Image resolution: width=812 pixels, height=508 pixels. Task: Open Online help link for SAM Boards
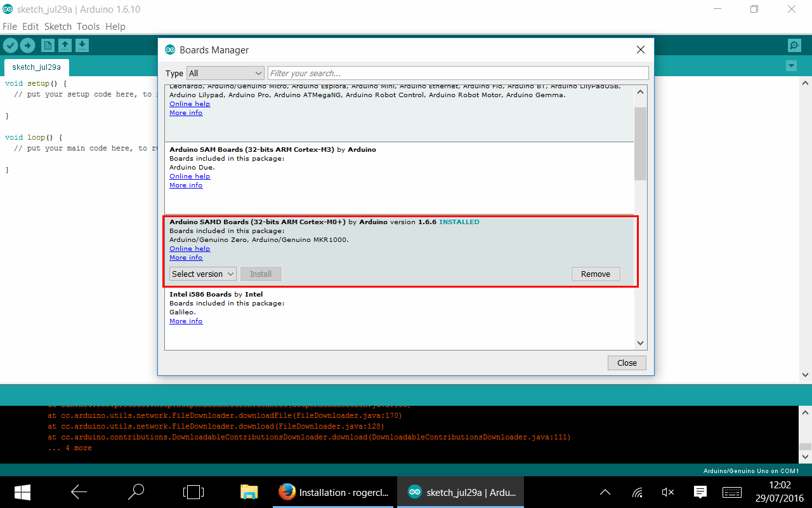(x=190, y=177)
